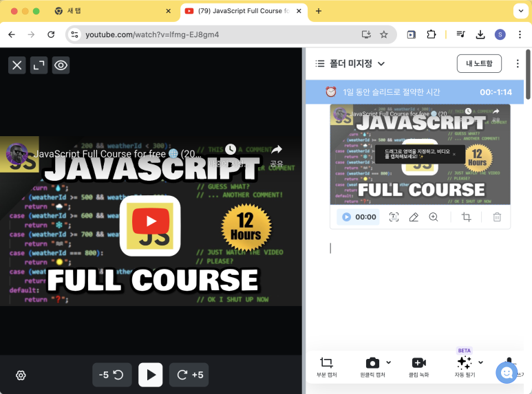Viewport: 532px width, 394px height.
Task: Toggle the eye visibility icon
Action: (x=61, y=65)
